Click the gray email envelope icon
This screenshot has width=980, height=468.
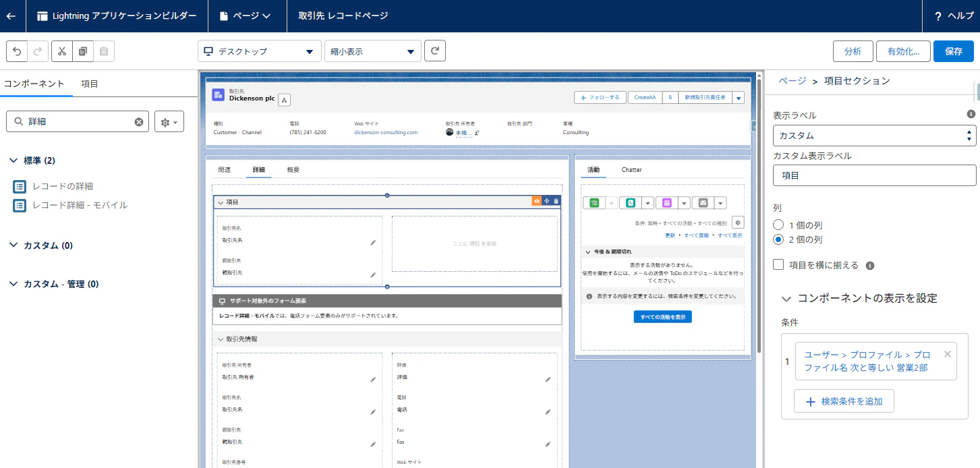tap(703, 203)
